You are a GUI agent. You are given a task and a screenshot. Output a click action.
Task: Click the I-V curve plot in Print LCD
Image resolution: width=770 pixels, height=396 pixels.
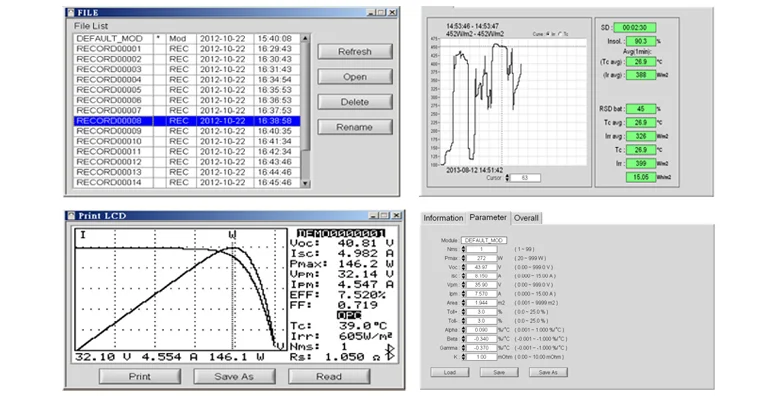click(181, 289)
